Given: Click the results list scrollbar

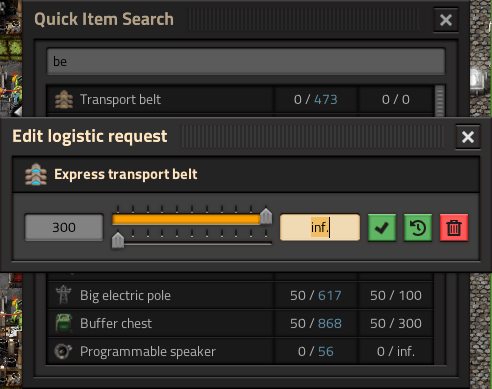Looking at the screenshot, I should 440,101.
